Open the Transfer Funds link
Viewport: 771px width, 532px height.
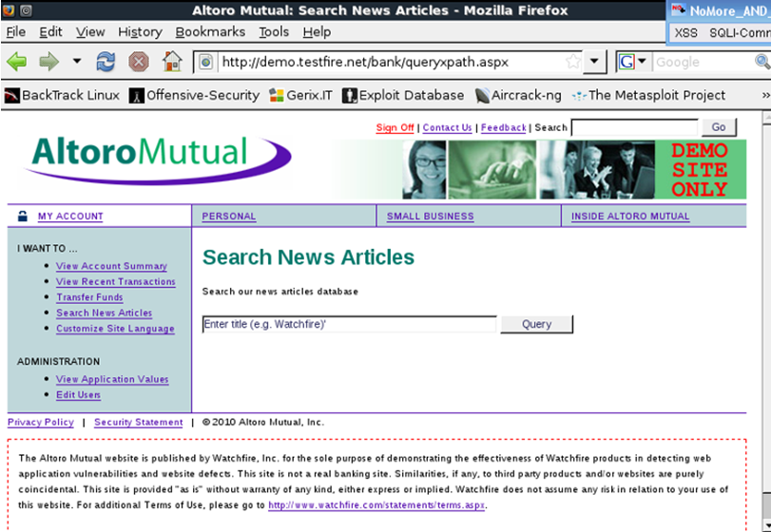point(89,297)
